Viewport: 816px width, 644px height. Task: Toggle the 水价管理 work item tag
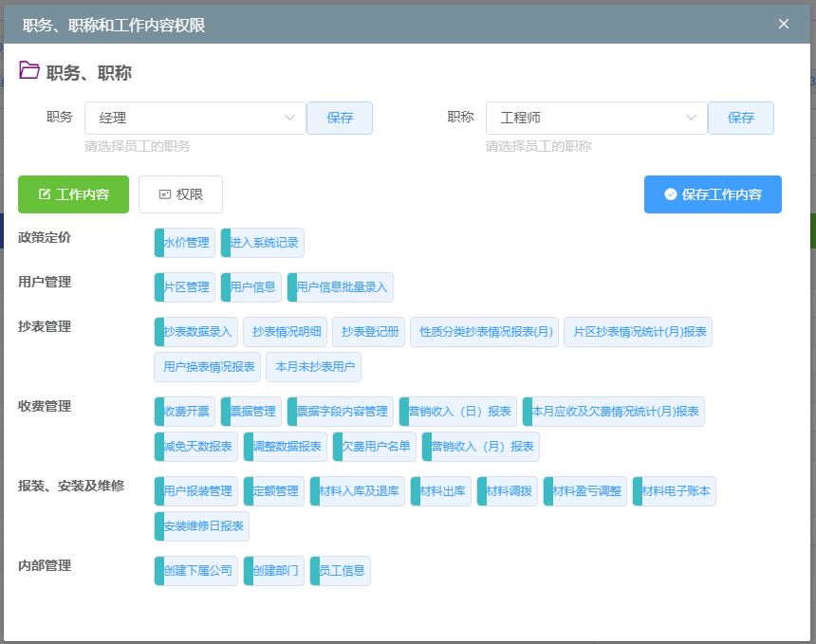tap(185, 243)
